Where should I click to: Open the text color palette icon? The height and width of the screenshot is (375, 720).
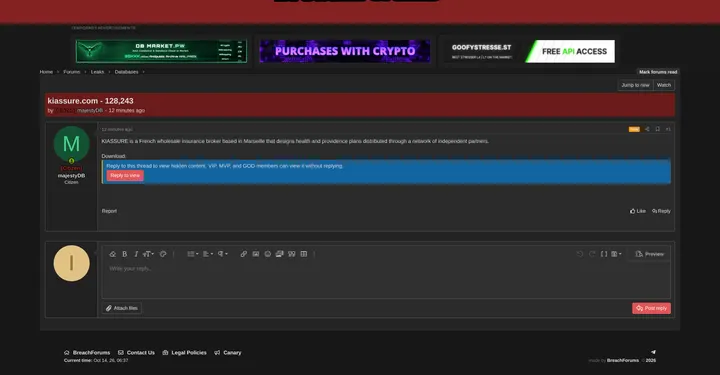(163, 254)
